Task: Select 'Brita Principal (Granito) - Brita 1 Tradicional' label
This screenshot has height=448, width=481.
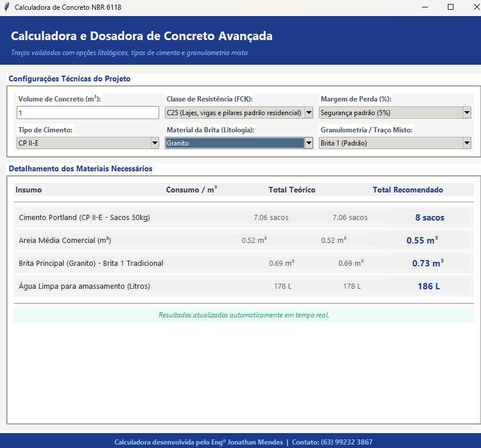Action: 91,264
